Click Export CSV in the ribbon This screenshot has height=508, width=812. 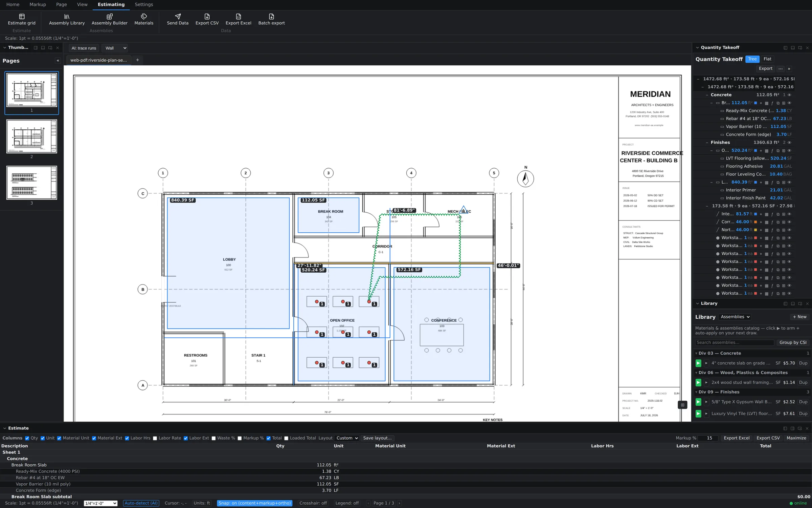(x=207, y=19)
